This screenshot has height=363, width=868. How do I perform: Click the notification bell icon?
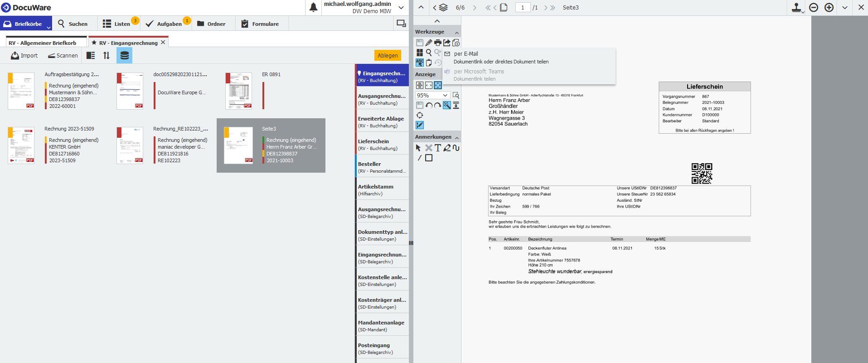(x=313, y=7)
